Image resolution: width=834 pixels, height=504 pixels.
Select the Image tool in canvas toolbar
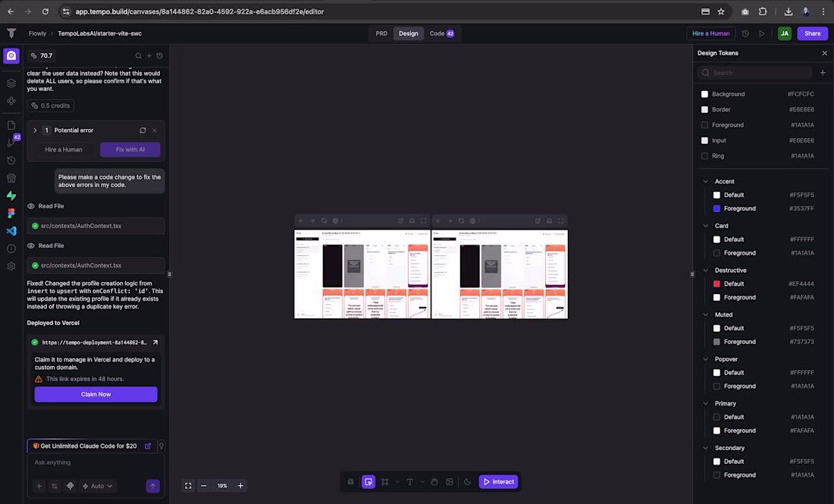tap(450, 482)
